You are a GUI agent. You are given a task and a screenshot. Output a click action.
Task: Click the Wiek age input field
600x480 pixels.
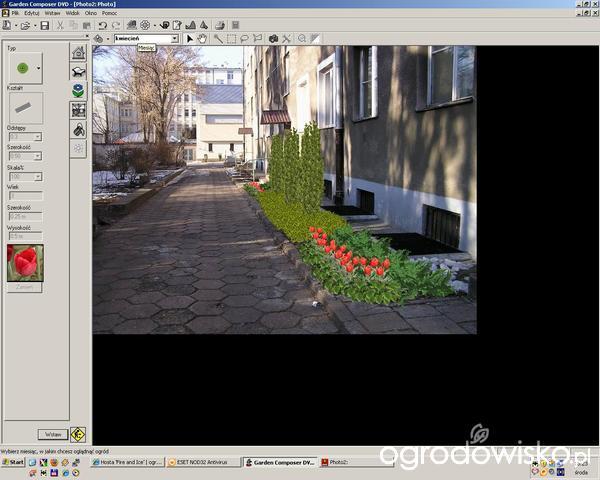pyautogui.click(x=25, y=196)
